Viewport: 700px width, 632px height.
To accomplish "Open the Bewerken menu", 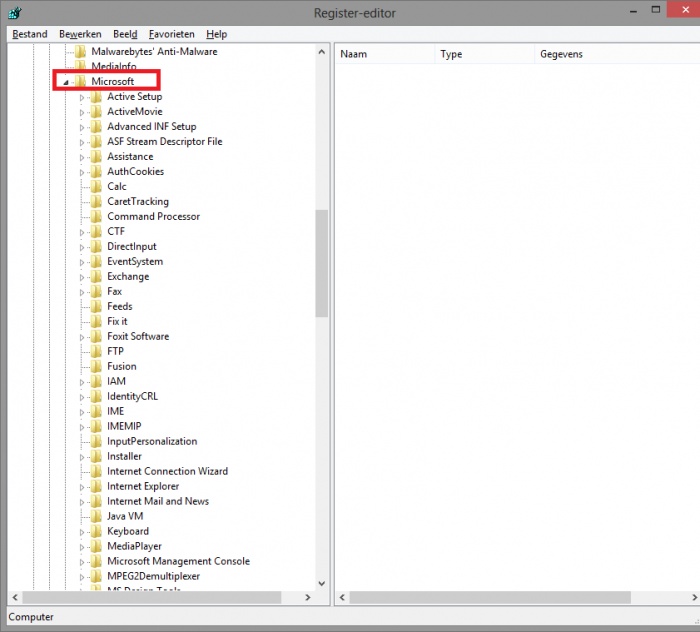I will pyautogui.click(x=80, y=34).
